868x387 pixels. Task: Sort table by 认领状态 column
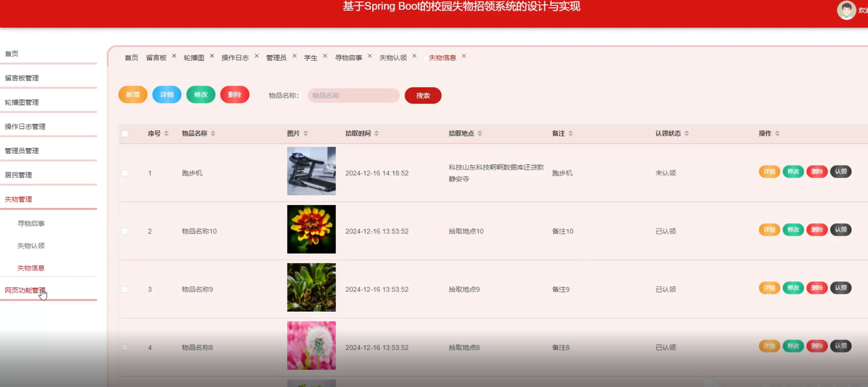coord(686,134)
